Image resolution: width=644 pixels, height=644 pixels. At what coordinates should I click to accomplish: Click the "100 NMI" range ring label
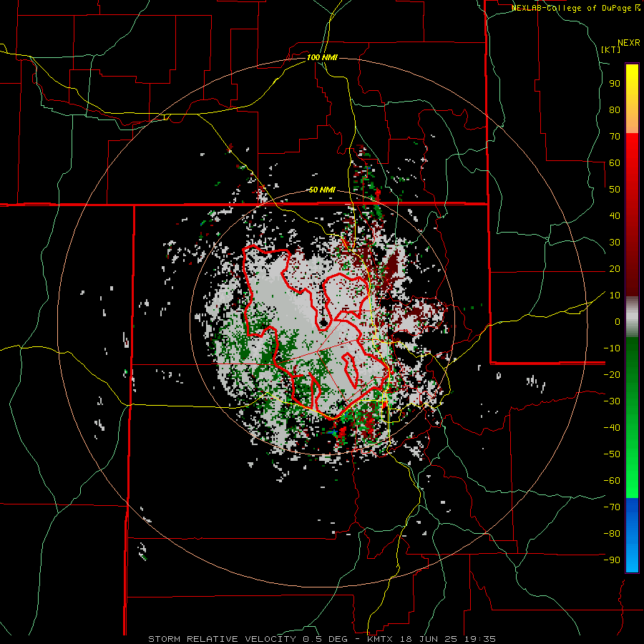[x=322, y=57]
